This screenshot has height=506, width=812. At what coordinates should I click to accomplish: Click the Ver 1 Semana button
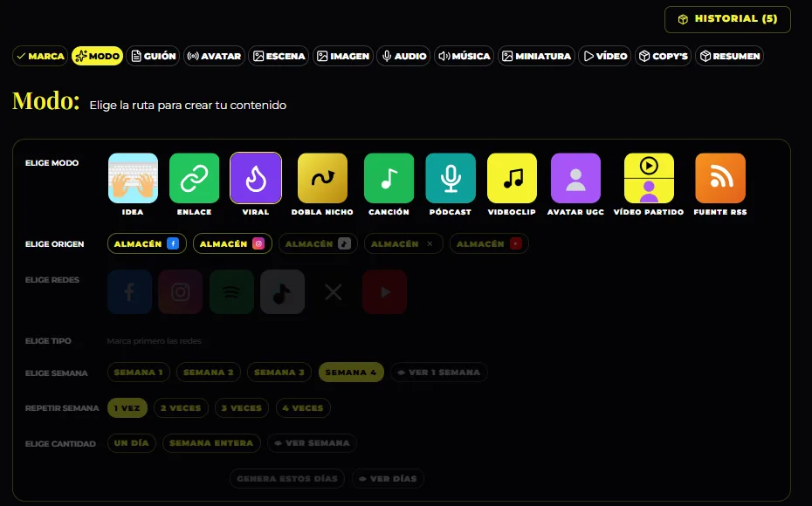438,373
